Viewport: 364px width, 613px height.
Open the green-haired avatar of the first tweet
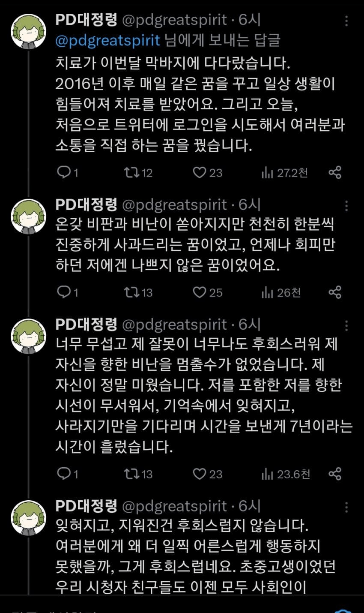coord(28,32)
